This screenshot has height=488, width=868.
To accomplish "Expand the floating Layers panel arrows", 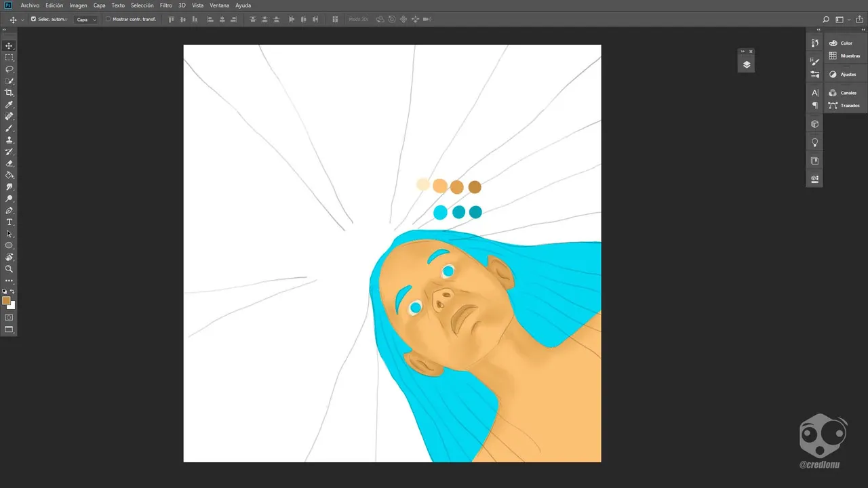I will point(743,52).
